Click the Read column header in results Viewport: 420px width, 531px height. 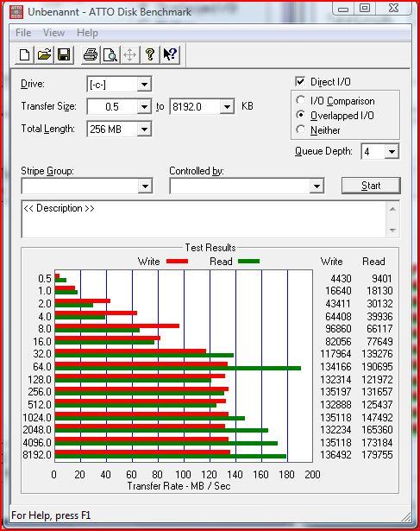click(373, 262)
